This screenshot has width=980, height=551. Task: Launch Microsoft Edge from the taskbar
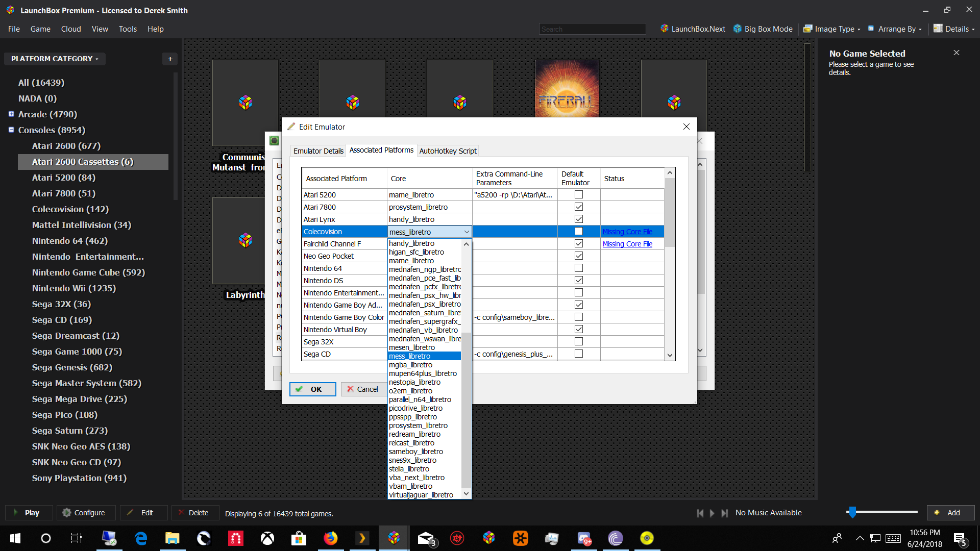pos(141,538)
